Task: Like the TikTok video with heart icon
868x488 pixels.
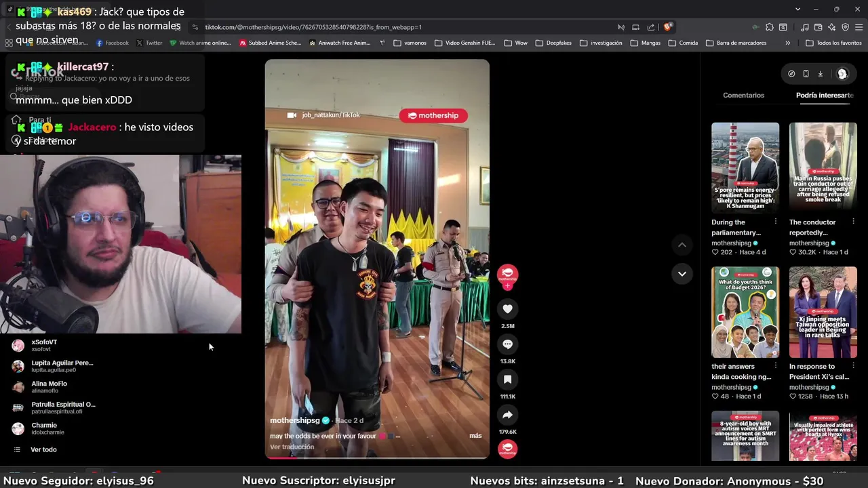Action: click(x=507, y=309)
